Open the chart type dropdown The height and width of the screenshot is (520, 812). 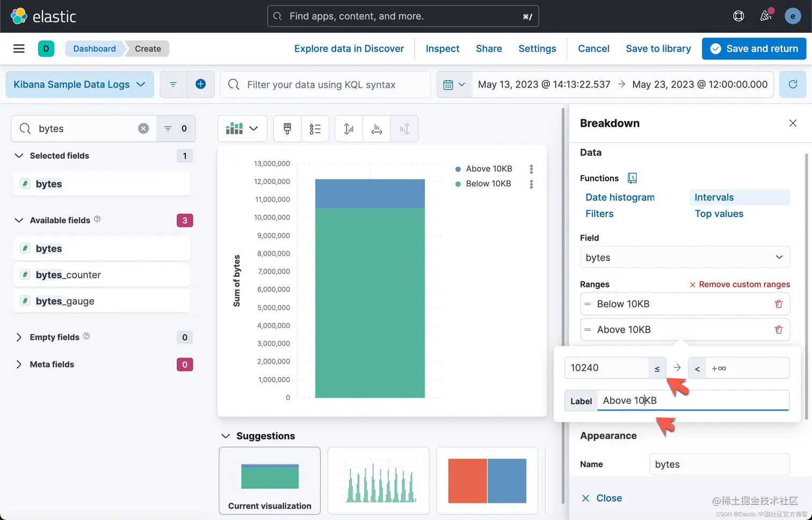tap(242, 128)
